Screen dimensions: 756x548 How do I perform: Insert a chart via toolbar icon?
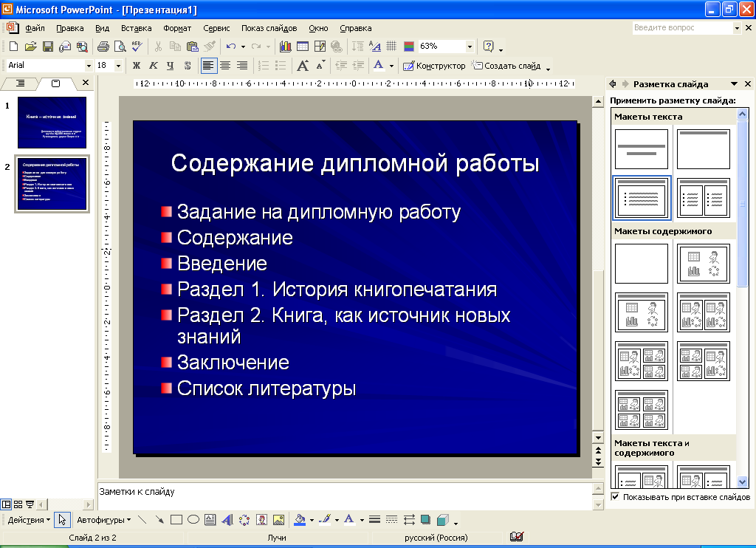[286, 47]
